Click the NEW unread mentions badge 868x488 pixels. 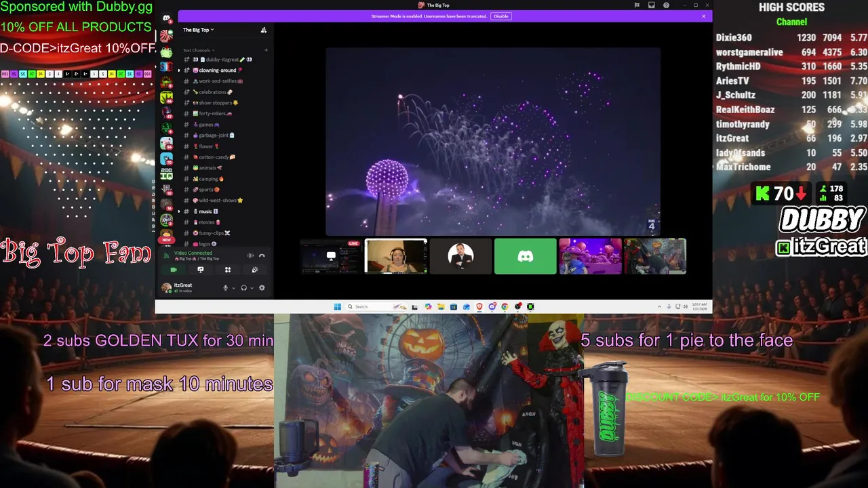[x=166, y=240]
